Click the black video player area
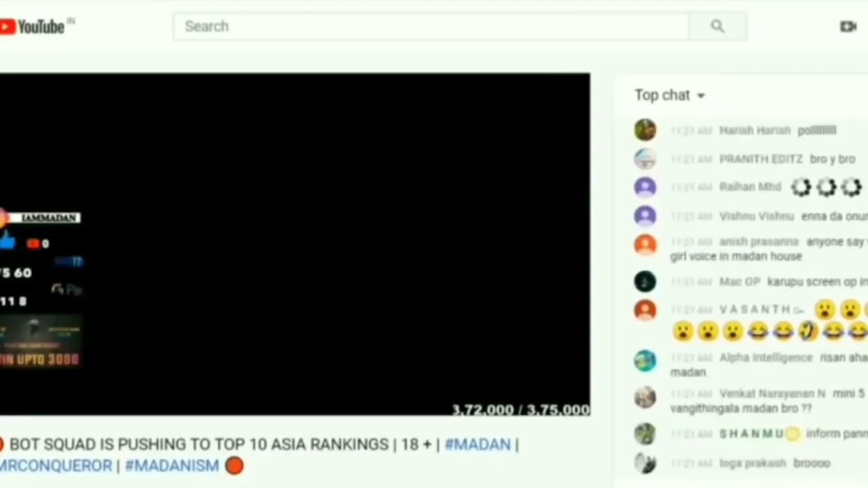 pyautogui.click(x=295, y=244)
